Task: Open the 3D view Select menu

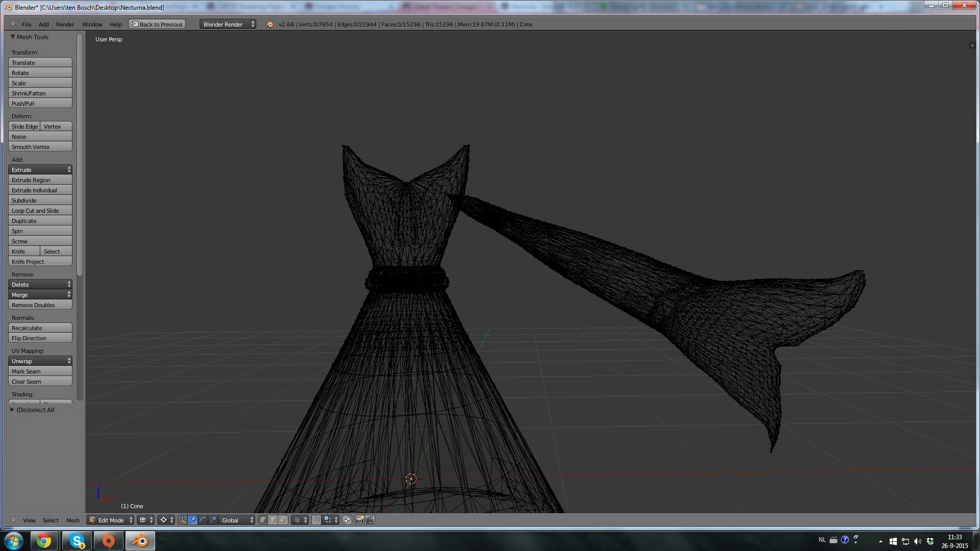Action: 51,520
